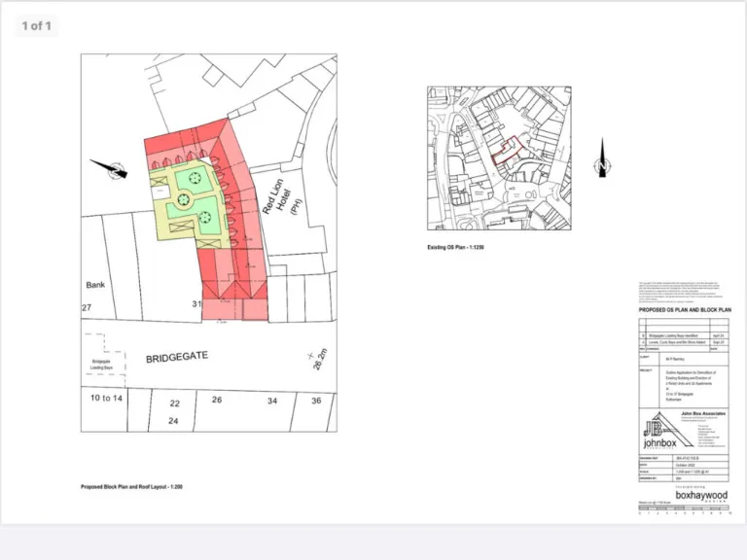Click the dashed Bridgegate Loading Bays box

(x=102, y=350)
